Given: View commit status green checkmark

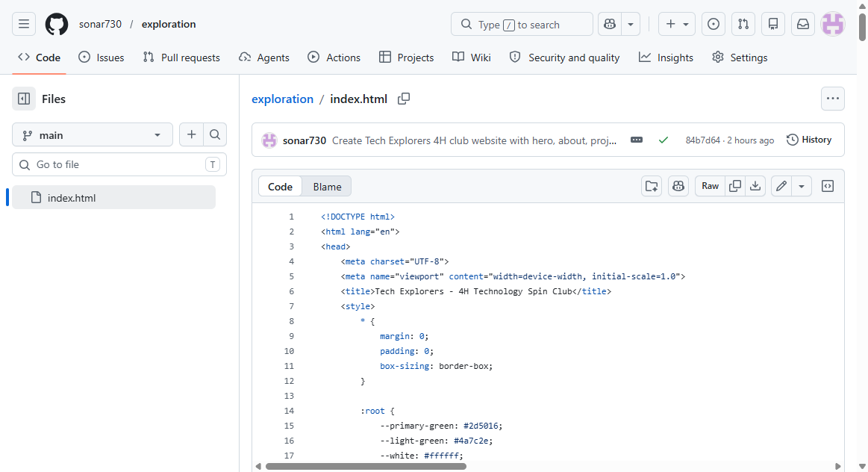Looking at the screenshot, I should [x=664, y=140].
